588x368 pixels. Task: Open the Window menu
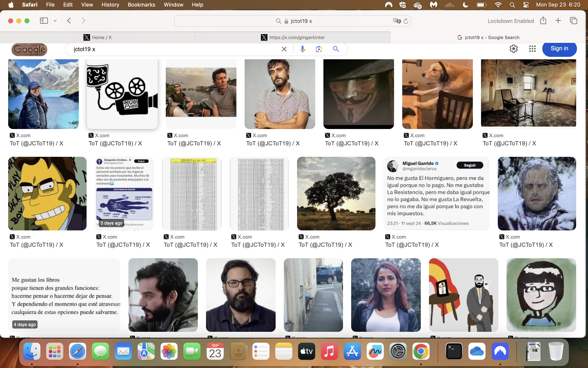[174, 5]
